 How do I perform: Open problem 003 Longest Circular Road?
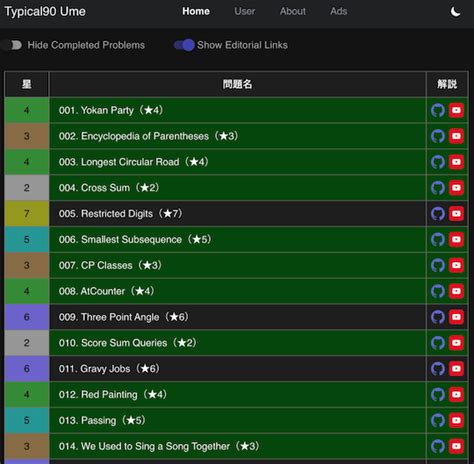pos(133,162)
